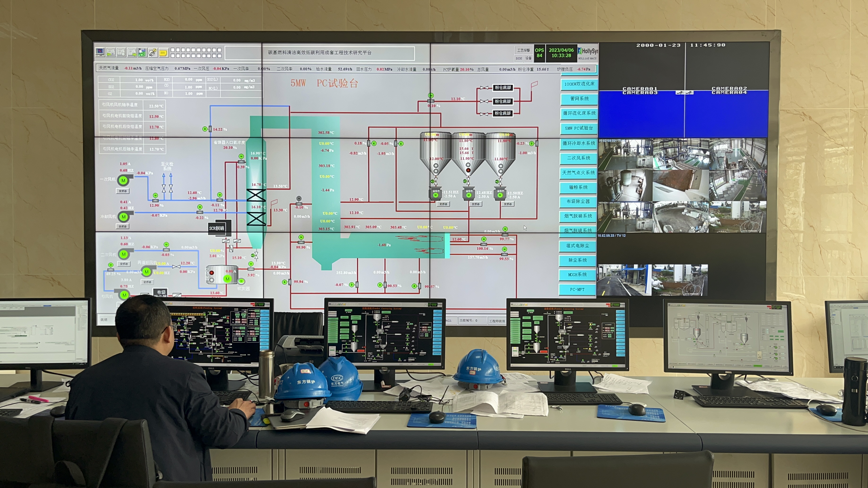The image size is (868, 488).
Task: Open the yellow note icon in toolbar
Action: 163,52
